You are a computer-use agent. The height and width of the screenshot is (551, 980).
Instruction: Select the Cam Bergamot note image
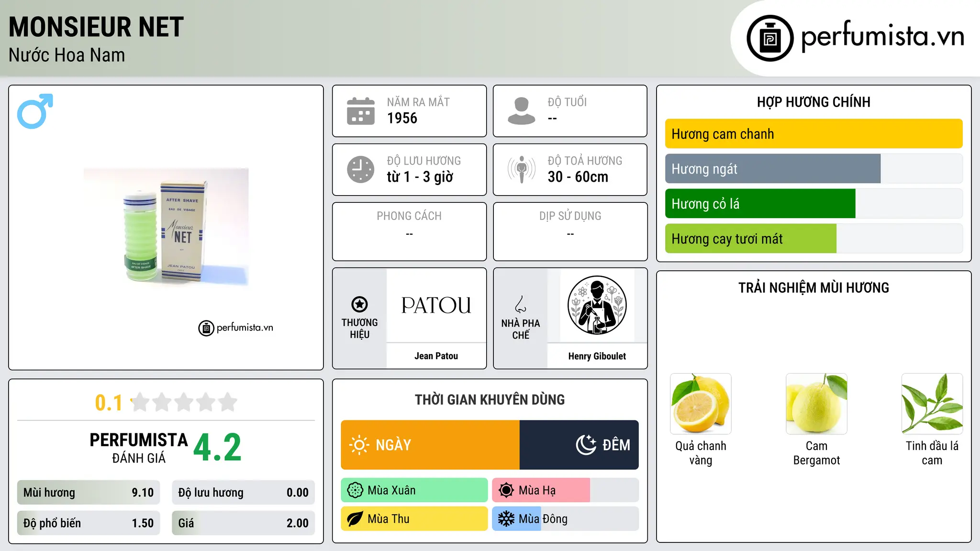817,404
